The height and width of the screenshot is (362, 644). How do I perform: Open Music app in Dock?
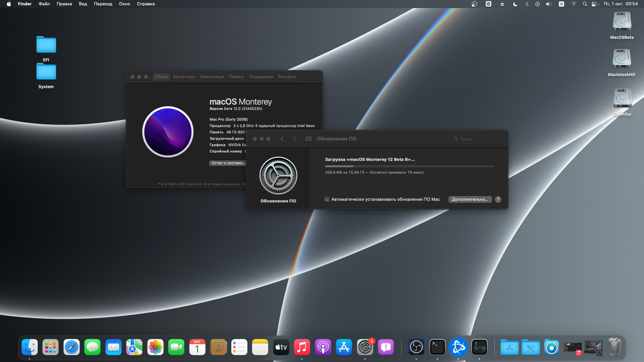pyautogui.click(x=302, y=347)
